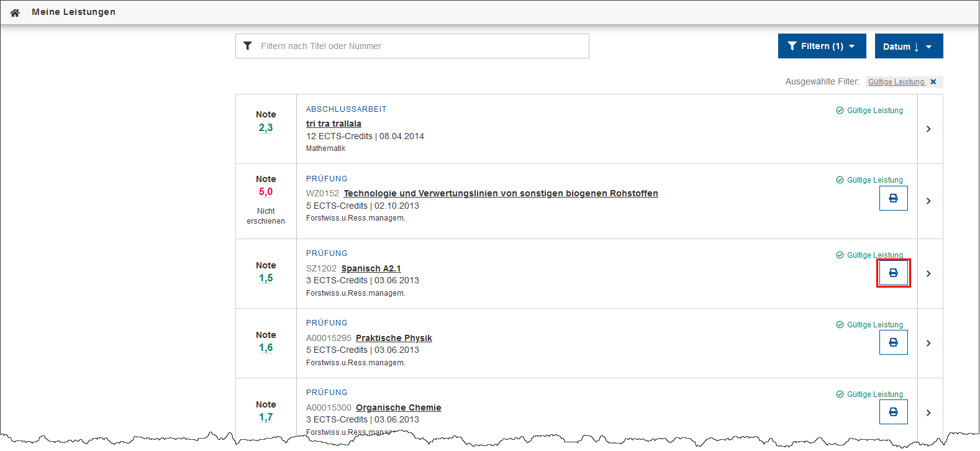
Task: Open the Filtern (1) dropdown
Action: tap(821, 46)
